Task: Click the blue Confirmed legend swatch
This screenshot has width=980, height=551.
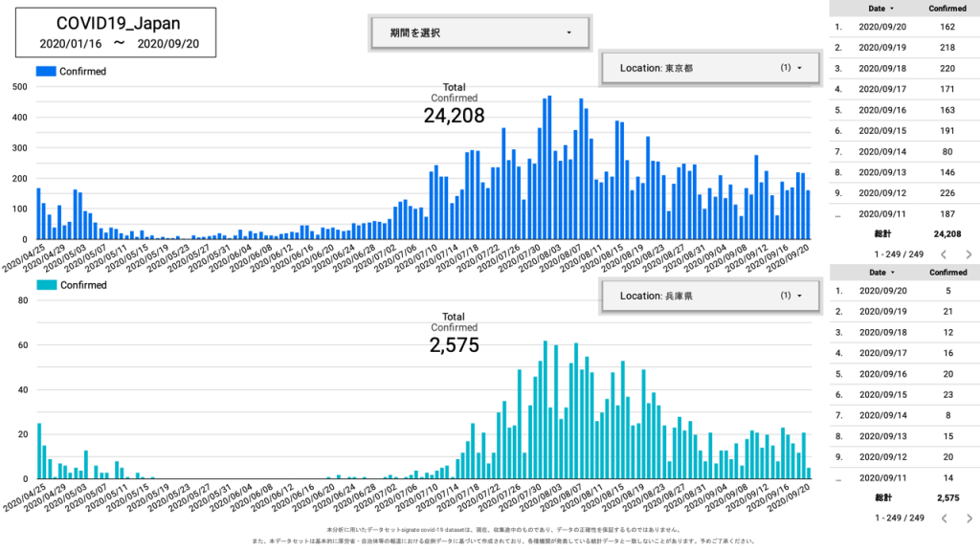Action: (46, 71)
